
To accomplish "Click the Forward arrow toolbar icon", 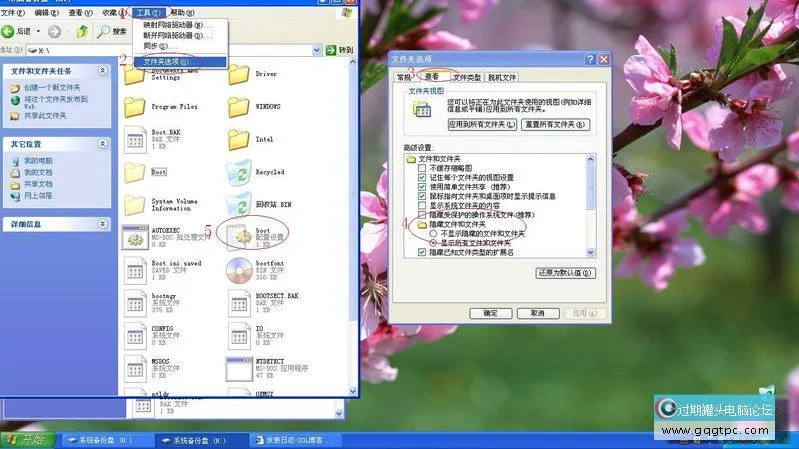I will (x=55, y=32).
